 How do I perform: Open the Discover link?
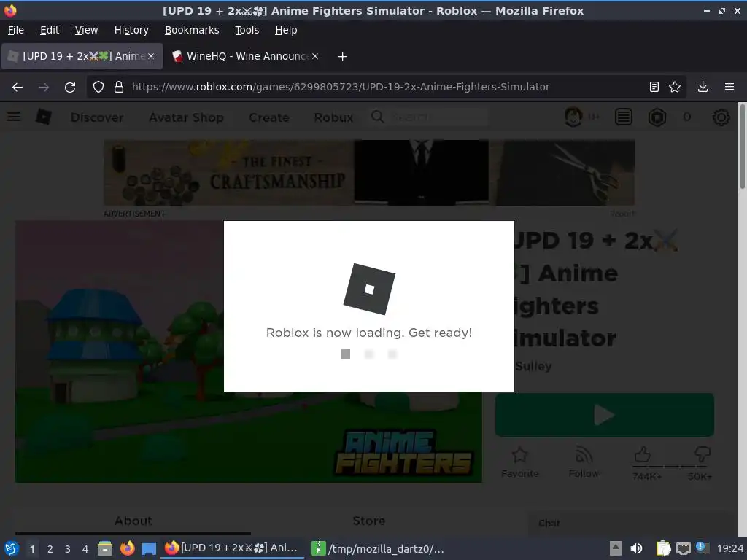(x=97, y=117)
